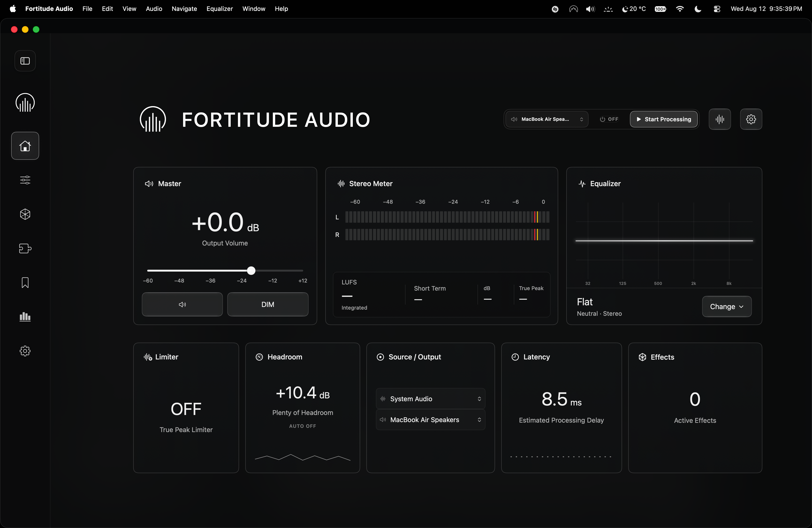Click the +10.4 dB headroom value
The height and width of the screenshot is (528, 812).
click(302, 393)
